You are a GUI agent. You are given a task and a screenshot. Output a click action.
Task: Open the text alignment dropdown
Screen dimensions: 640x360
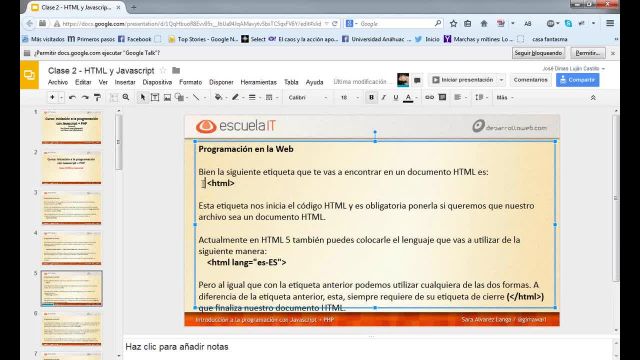[460, 98]
